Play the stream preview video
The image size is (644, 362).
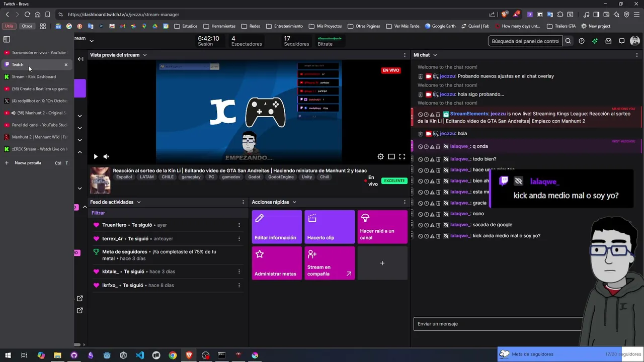(x=96, y=156)
